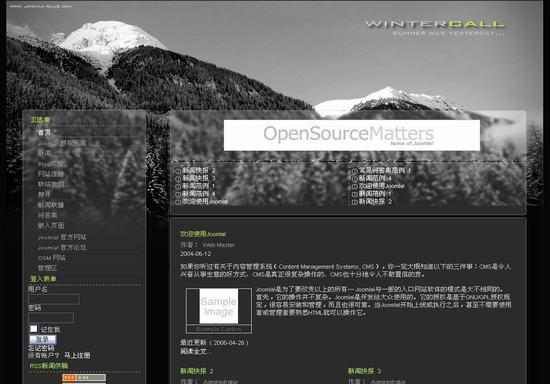This screenshot has height=384, width=550.
Task: Click the 密码 password input field
Action: coord(51,318)
